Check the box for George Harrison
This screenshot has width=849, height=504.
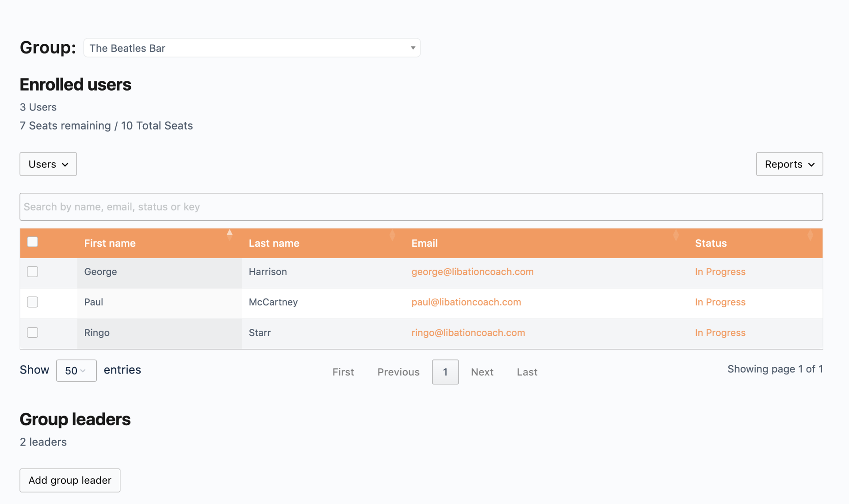(x=33, y=271)
